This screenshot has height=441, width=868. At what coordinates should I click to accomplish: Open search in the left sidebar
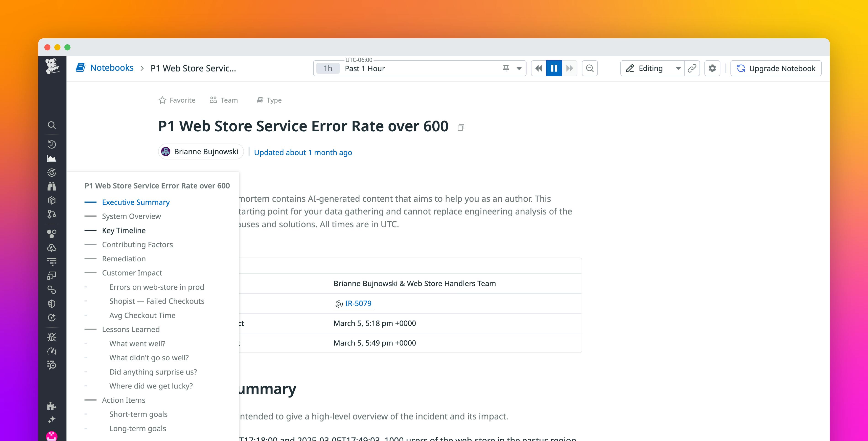coord(52,125)
